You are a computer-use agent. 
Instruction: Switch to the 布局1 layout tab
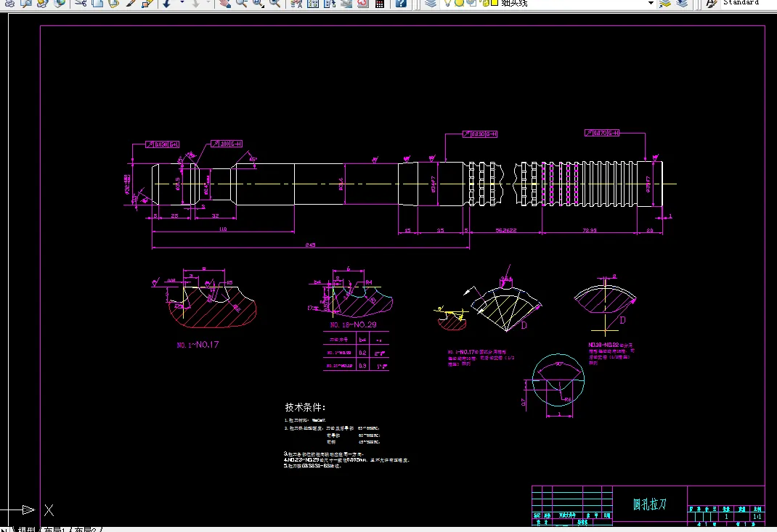54,529
